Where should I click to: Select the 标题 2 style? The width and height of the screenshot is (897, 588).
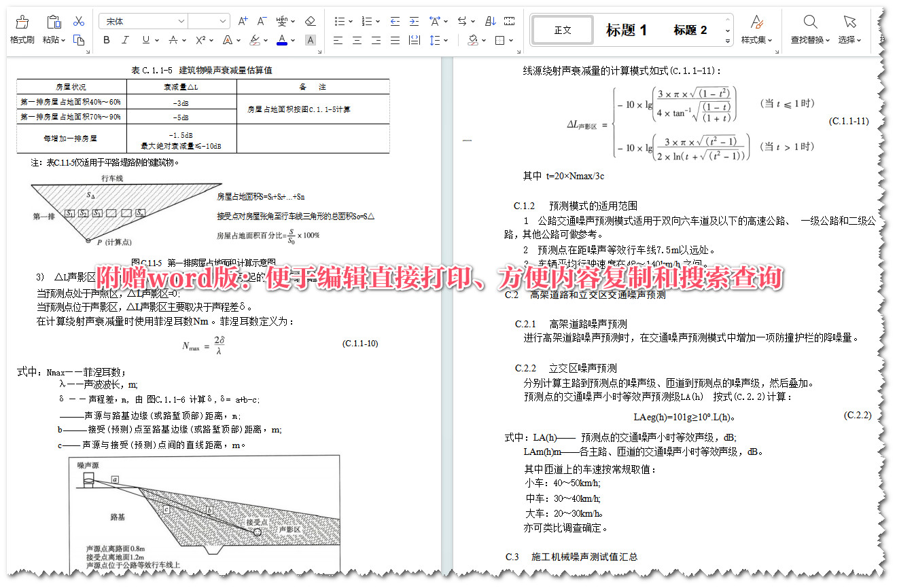tap(690, 30)
